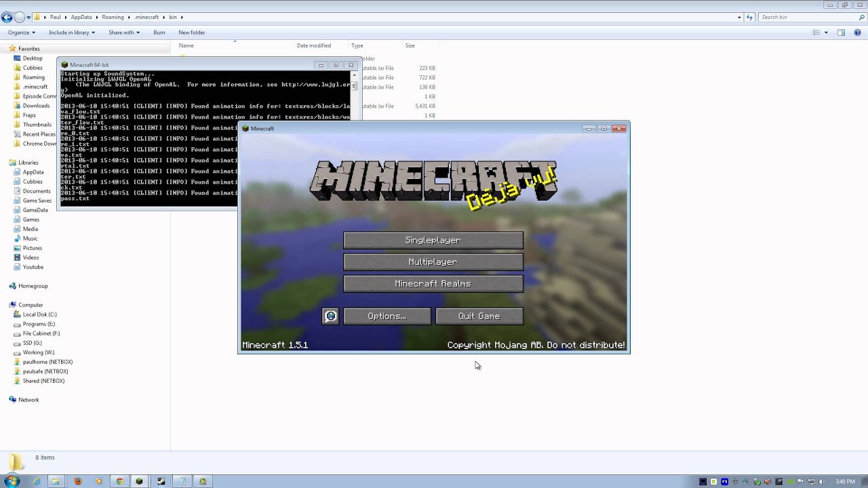Open the Youtube library
Image resolution: width=868 pixels, height=488 pixels.
(33, 267)
